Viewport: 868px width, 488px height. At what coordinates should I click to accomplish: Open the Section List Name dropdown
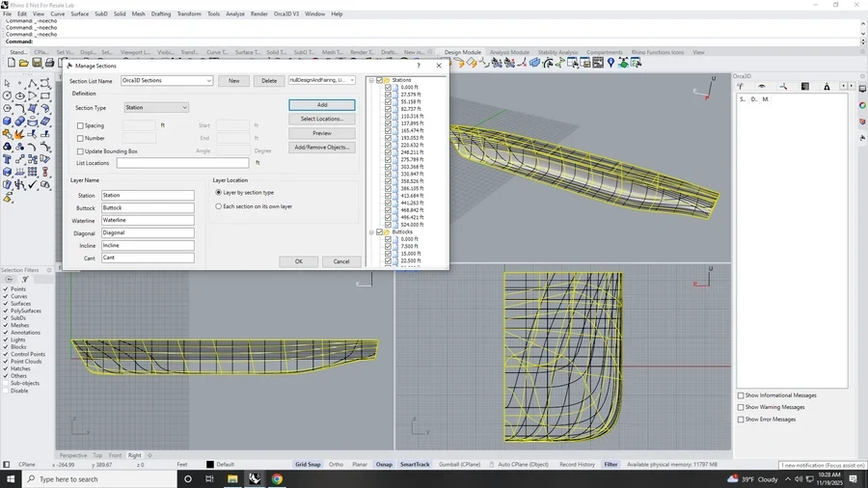click(208, 81)
